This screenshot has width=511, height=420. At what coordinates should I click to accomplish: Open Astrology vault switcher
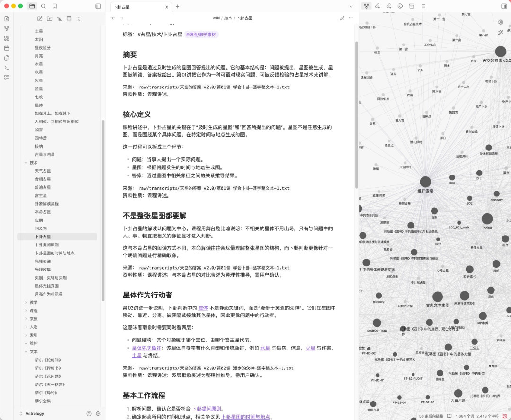32,413
